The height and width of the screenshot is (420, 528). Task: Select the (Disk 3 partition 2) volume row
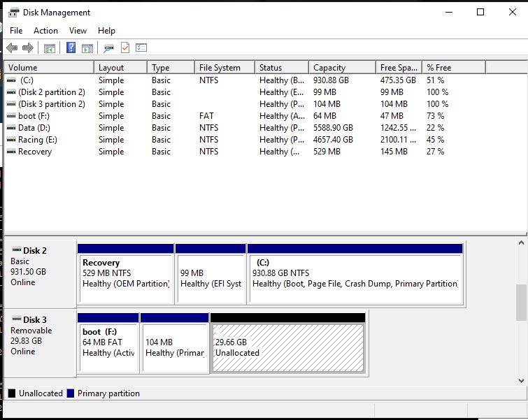[x=245, y=104]
